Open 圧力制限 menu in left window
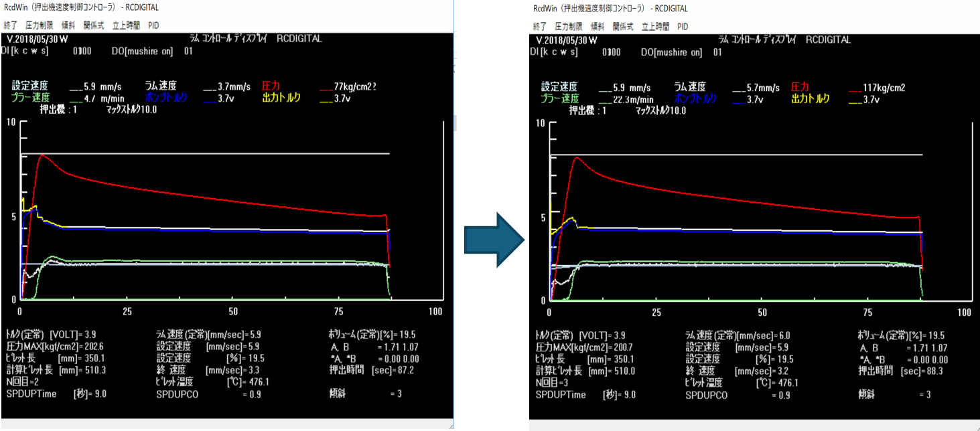 [38, 25]
